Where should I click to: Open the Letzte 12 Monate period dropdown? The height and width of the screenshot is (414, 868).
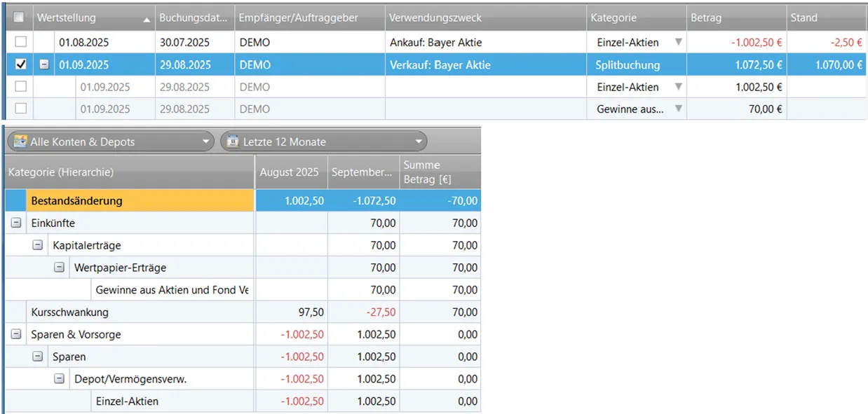pyautogui.click(x=419, y=142)
